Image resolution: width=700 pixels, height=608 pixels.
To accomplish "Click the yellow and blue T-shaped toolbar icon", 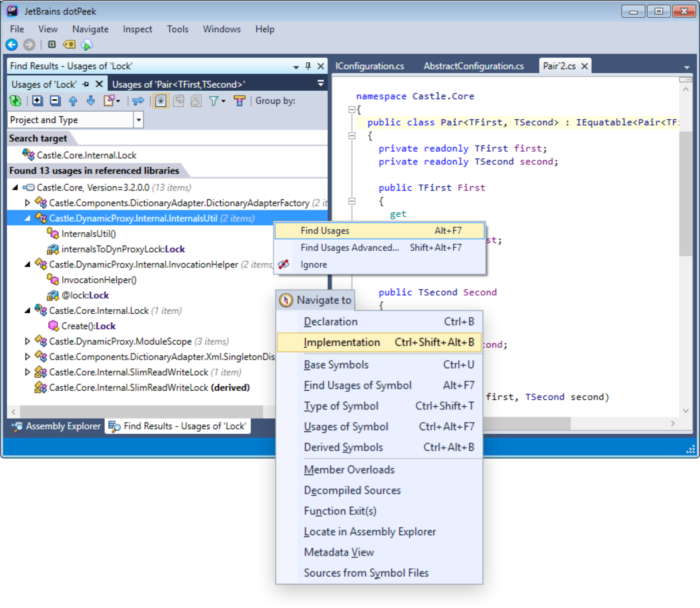I will [240, 101].
